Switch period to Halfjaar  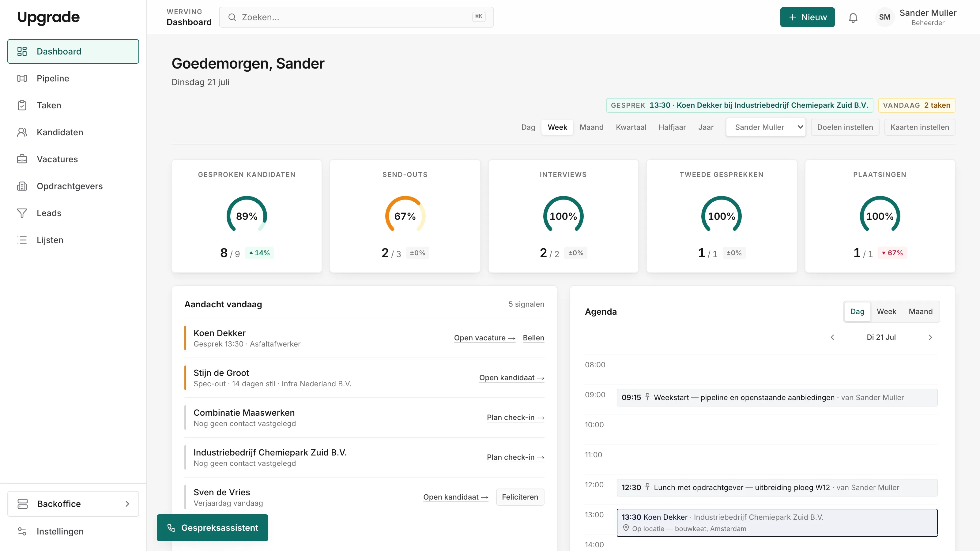tap(672, 127)
